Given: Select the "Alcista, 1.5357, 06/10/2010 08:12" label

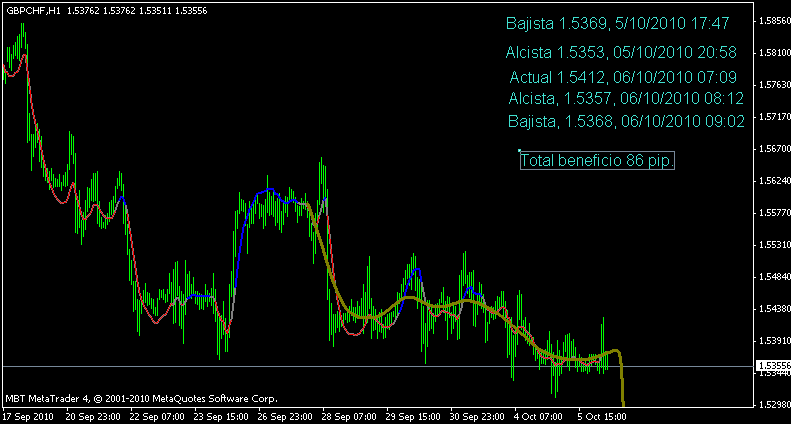Looking at the screenshot, I should coord(625,98).
